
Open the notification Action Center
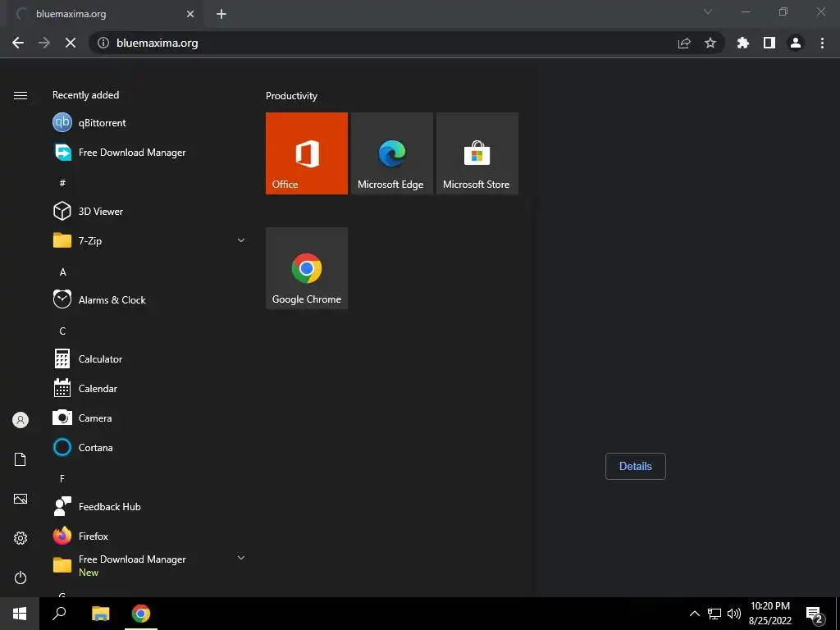point(815,614)
